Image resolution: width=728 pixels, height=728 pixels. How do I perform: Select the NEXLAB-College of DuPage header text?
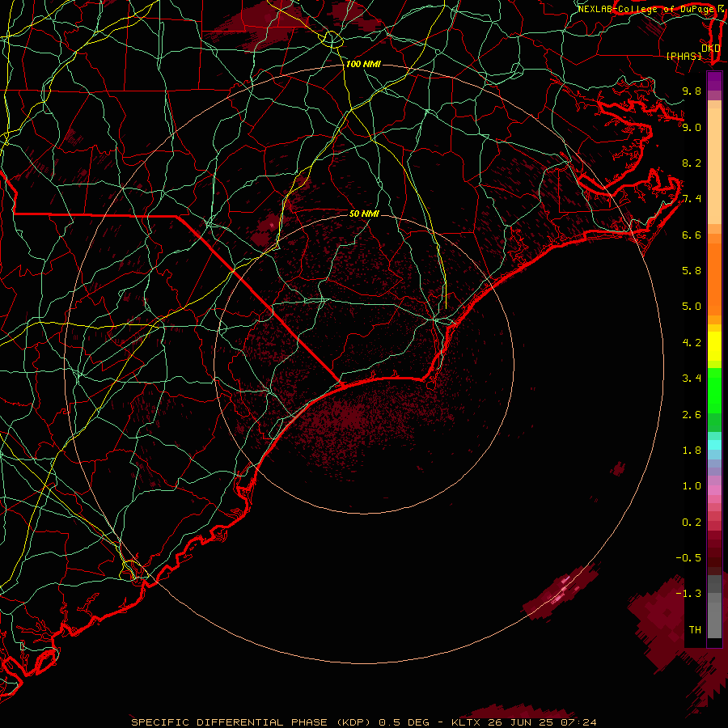[645, 9]
